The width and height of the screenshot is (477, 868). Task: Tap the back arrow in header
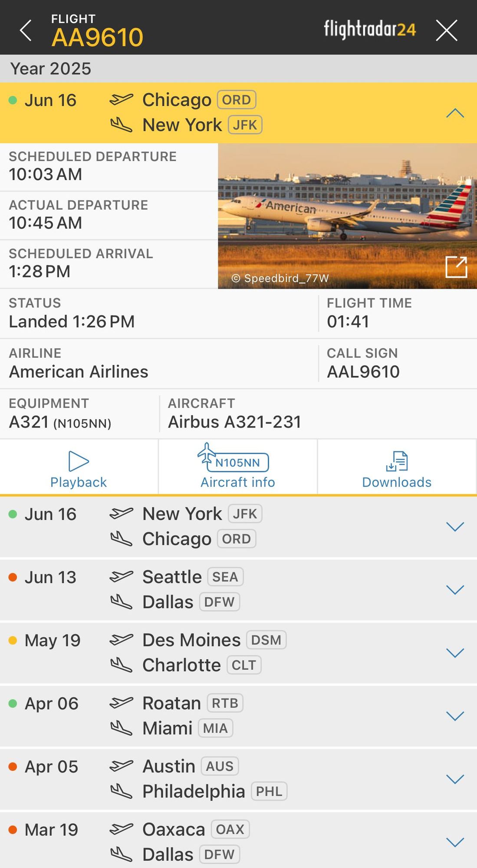26,30
